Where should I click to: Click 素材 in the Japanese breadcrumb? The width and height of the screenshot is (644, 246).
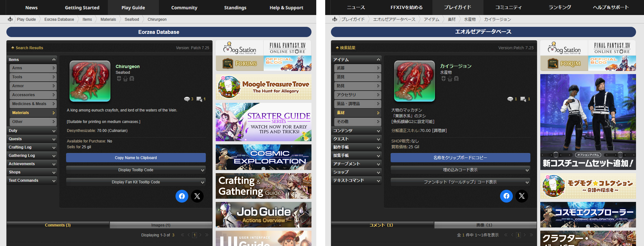[452, 19]
